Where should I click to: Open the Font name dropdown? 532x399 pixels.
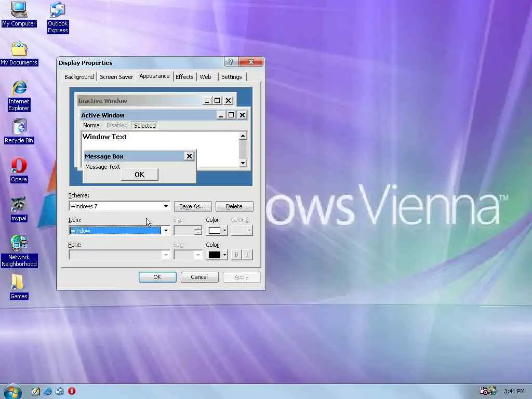pyautogui.click(x=166, y=255)
